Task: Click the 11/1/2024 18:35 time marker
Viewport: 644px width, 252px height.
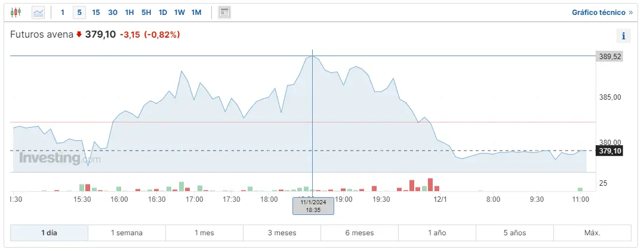Action: click(313, 205)
